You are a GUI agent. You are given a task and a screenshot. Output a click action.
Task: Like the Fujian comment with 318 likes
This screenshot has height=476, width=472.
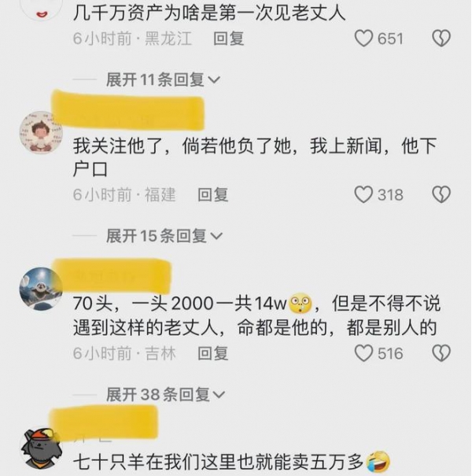[363, 194]
